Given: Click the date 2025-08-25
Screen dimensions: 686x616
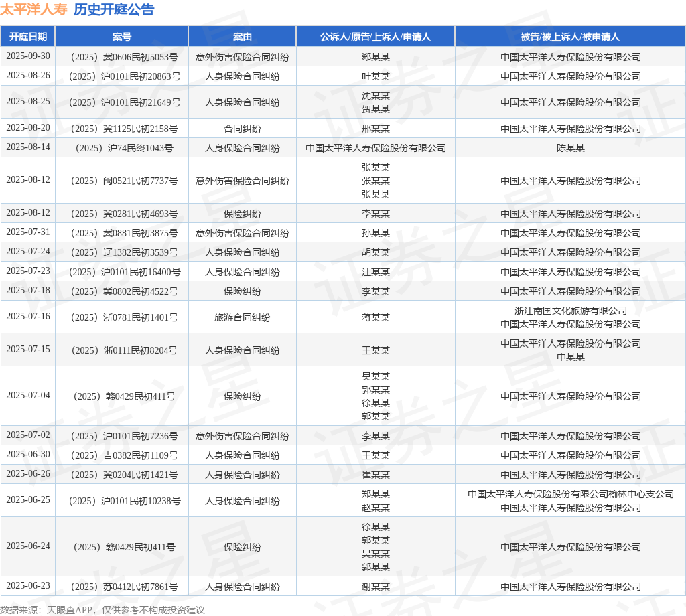Looking at the screenshot, I should [28, 101].
